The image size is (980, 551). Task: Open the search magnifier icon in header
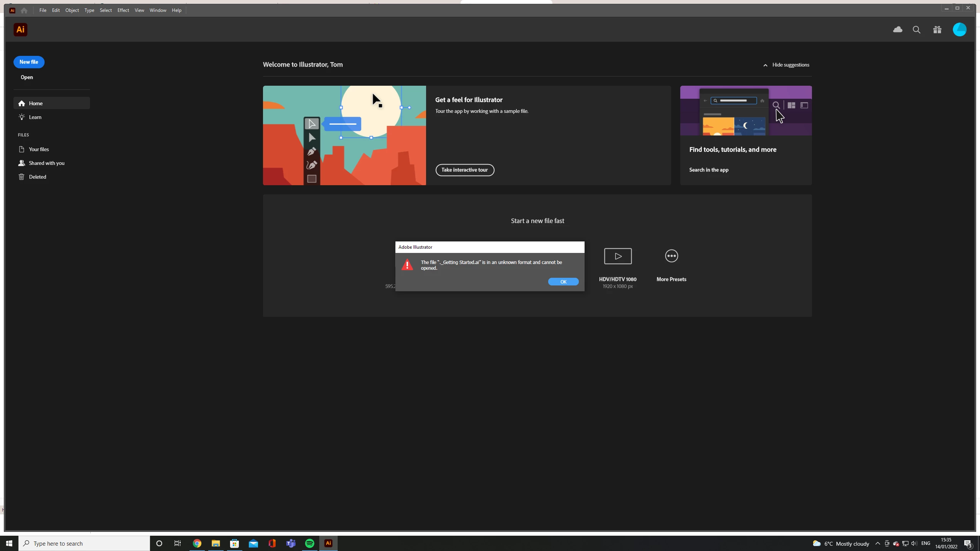click(916, 30)
